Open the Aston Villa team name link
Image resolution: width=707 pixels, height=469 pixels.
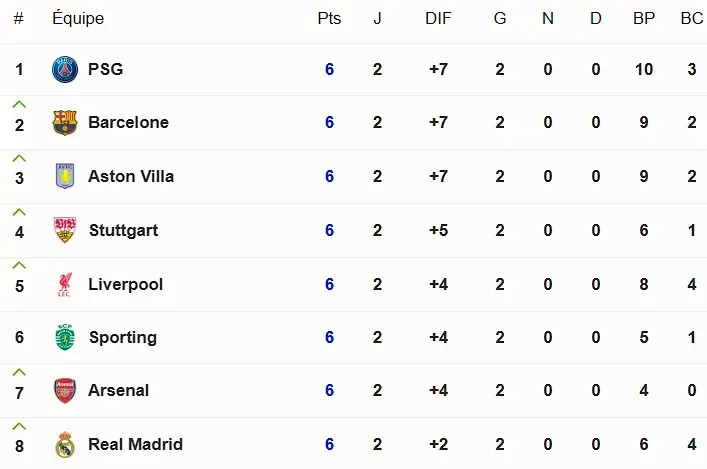click(131, 176)
